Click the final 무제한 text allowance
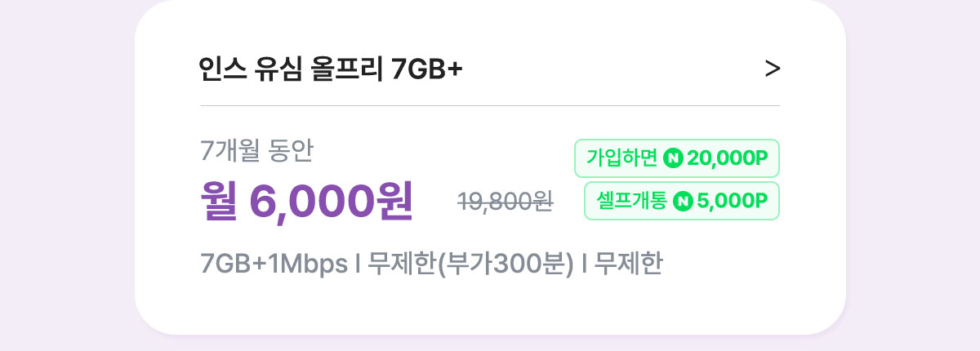The width and height of the screenshot is (980, 351). point(627,264)
